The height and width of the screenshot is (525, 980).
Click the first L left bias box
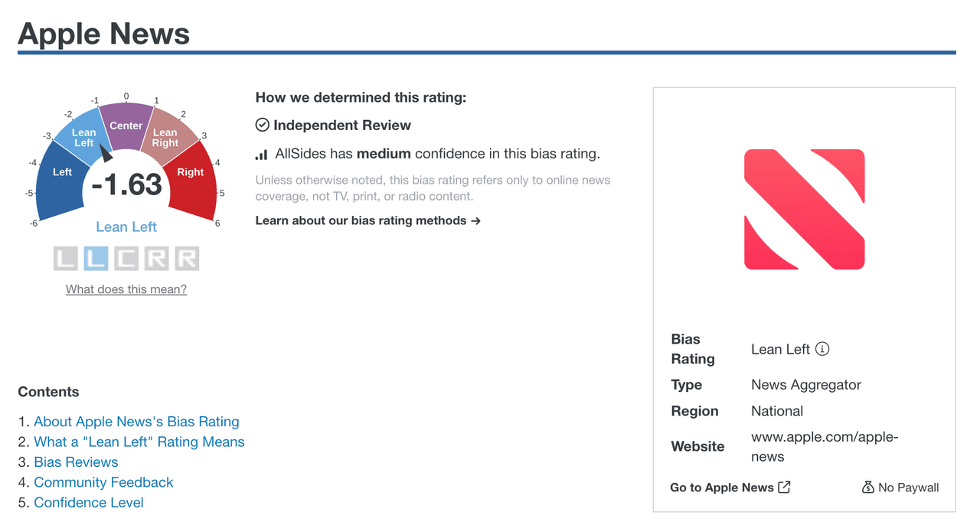click(x=66, y=259)
